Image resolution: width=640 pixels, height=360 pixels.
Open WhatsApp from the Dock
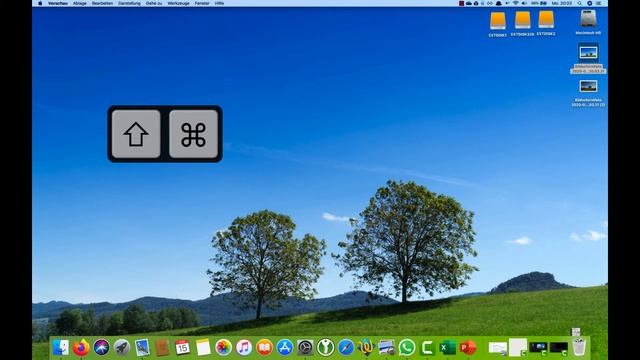407,347
